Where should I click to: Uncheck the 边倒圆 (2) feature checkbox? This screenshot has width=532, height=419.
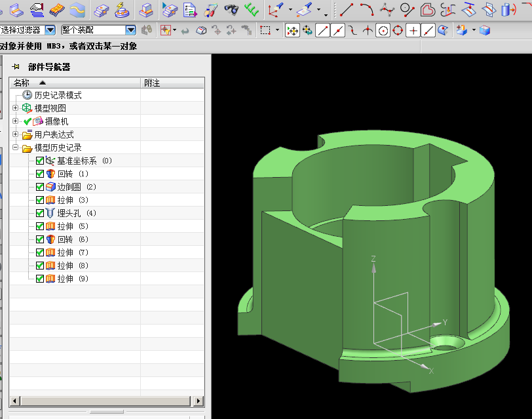[x=40, y=187]
